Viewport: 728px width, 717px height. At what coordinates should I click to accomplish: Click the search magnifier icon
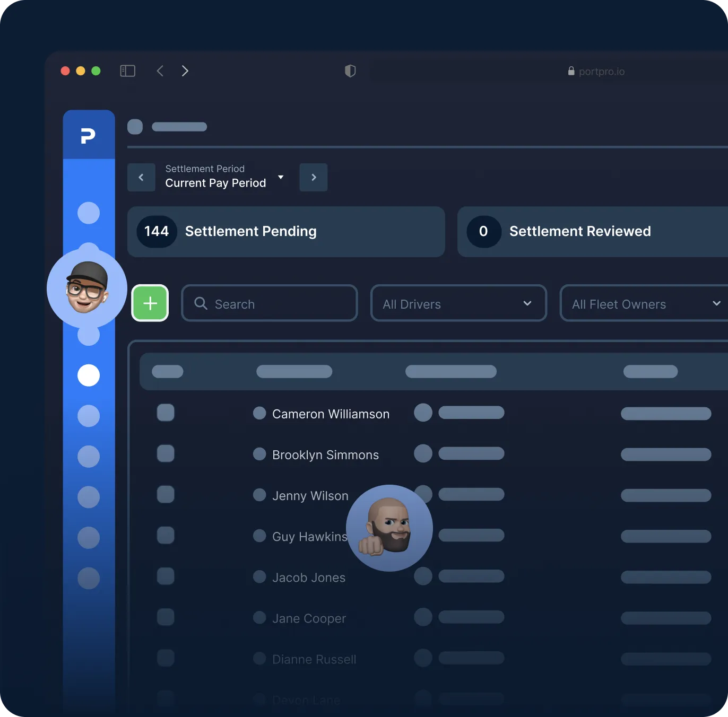click(201, 303)
